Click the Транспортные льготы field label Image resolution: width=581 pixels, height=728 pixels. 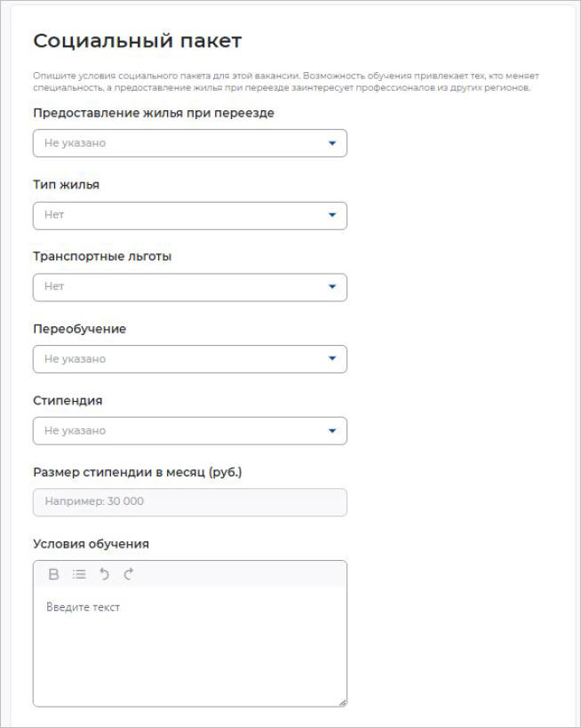pyautogui.click(x=102, y=257)
